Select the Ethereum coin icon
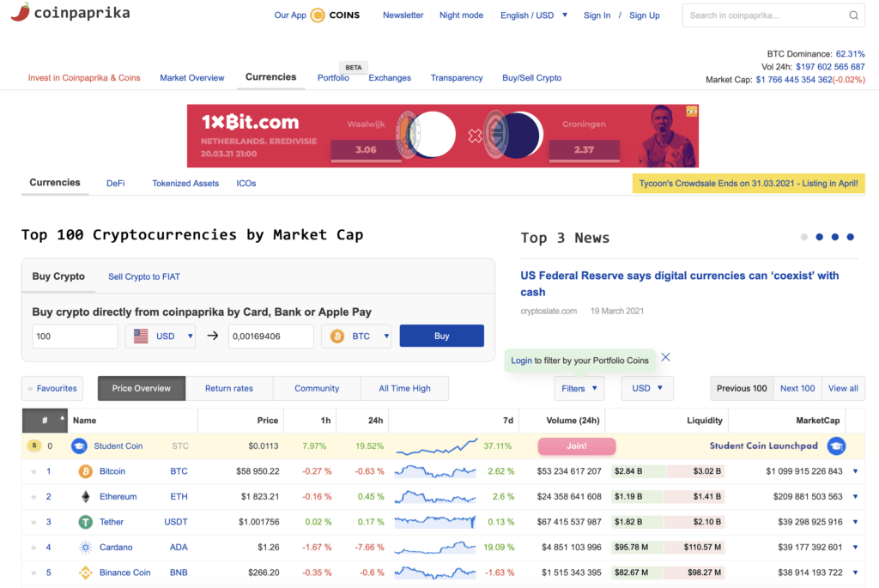This screenshot has width=879, height=588. click(84, 496)
